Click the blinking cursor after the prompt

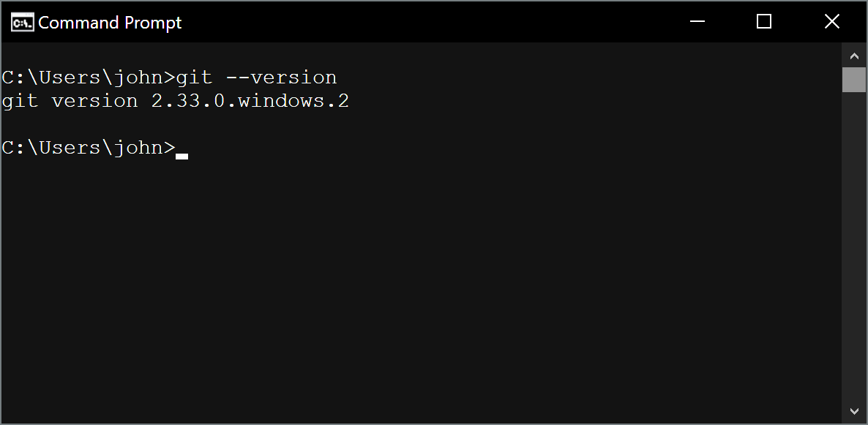pyautogui.click(x=182, y=157)
